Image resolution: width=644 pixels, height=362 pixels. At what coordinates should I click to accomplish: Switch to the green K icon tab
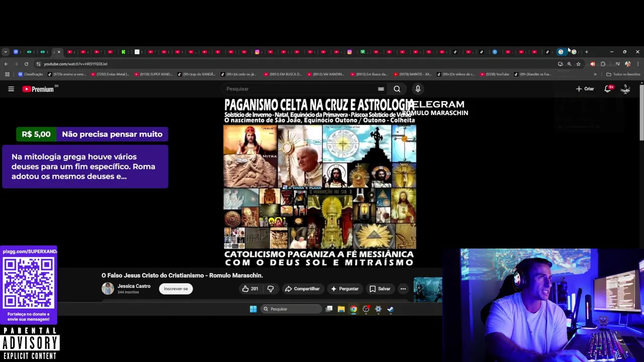tap(123, 52)
